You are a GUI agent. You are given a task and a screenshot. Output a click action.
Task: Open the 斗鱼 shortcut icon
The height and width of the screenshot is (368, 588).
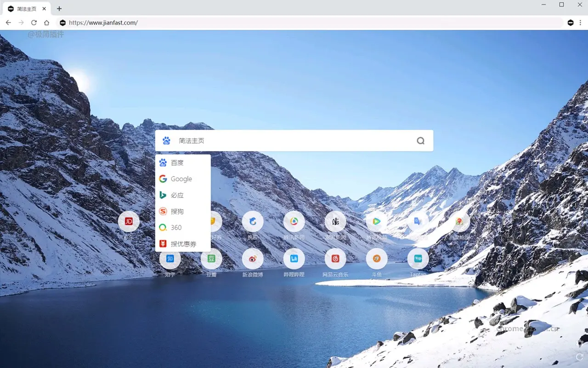pyautogui.click(x=377, y=259)
